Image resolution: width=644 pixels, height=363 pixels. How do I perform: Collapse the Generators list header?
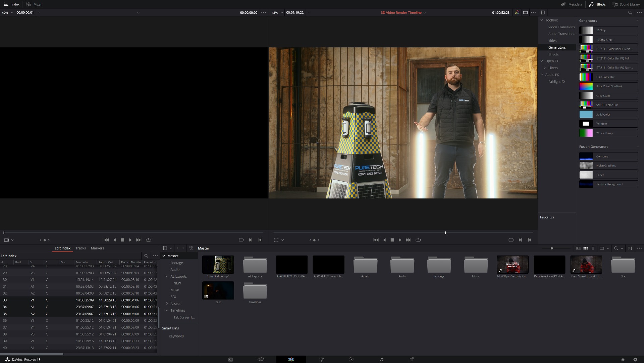coord(637,20)
